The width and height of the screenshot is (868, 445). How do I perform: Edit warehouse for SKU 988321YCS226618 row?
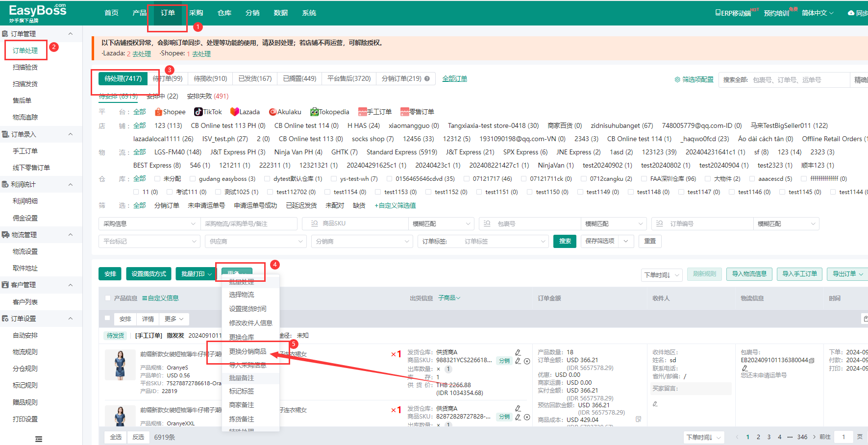[518, 352]
